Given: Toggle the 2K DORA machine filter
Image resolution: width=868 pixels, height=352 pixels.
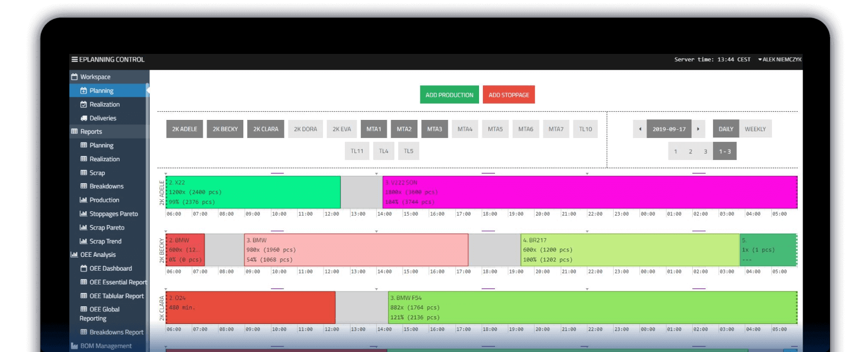Looking at the screenshot, I should [x=305, y=129].
